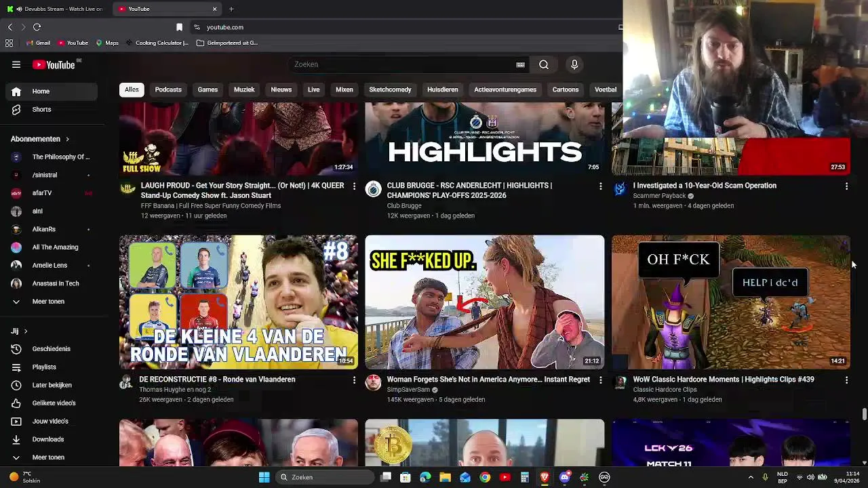The image size is (868, 488).
Task: Open the bookmarks bar apps grid icon
Action: pos(9,43)
